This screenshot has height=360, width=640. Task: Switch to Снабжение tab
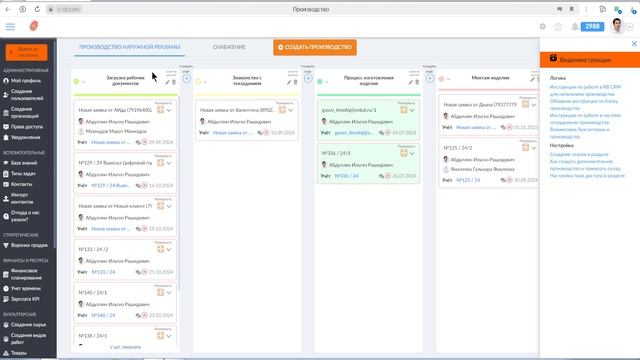click(x=229, y=47)
